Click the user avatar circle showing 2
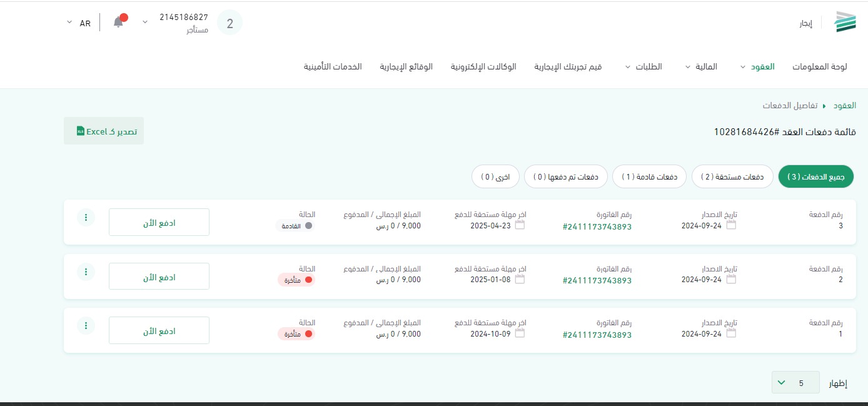Viewport: 868px width, 406px height. tap(230, 24)
